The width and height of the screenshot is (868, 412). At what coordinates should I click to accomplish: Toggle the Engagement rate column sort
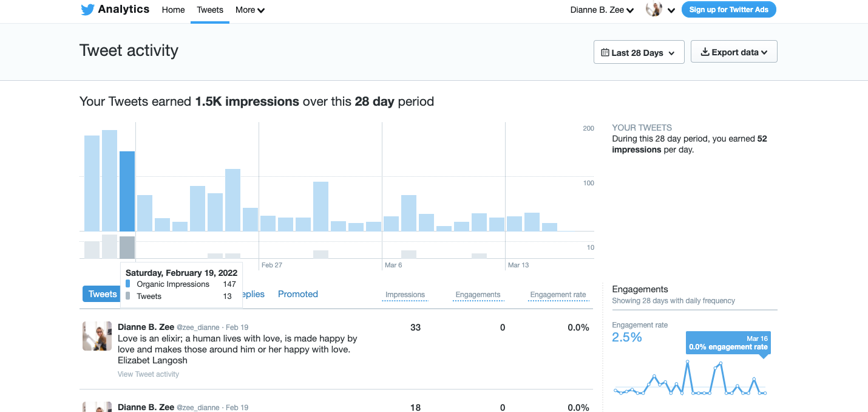(557, 295)
